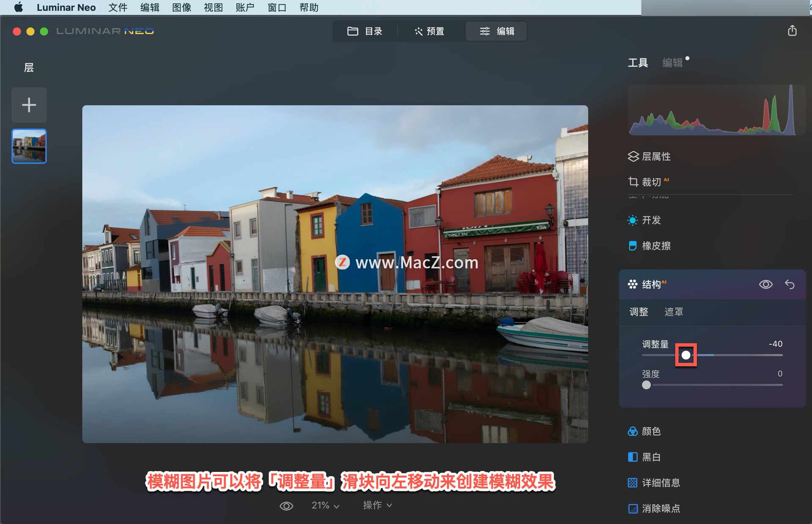Select the canal houses layer thumbnail
This screenshot has width=812, height=524.
pos(29,146)
